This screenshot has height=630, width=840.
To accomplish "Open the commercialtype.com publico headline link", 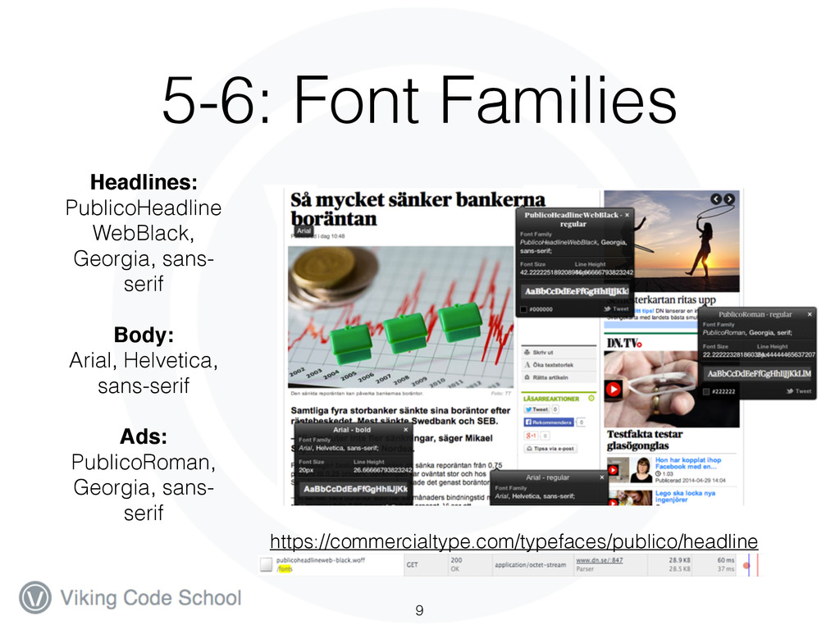I will pyautogui.click(x=514, y=541).
